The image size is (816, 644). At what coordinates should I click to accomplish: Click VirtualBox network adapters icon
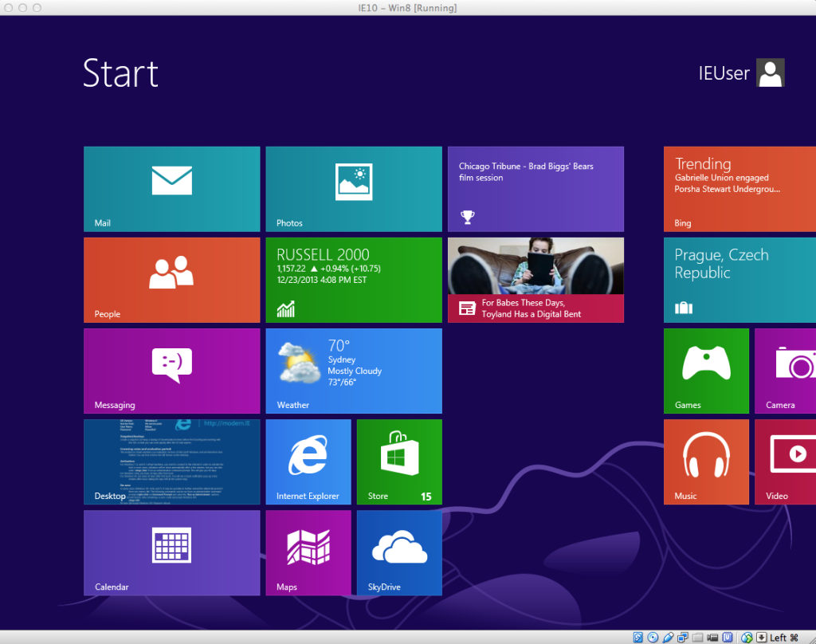683,638
